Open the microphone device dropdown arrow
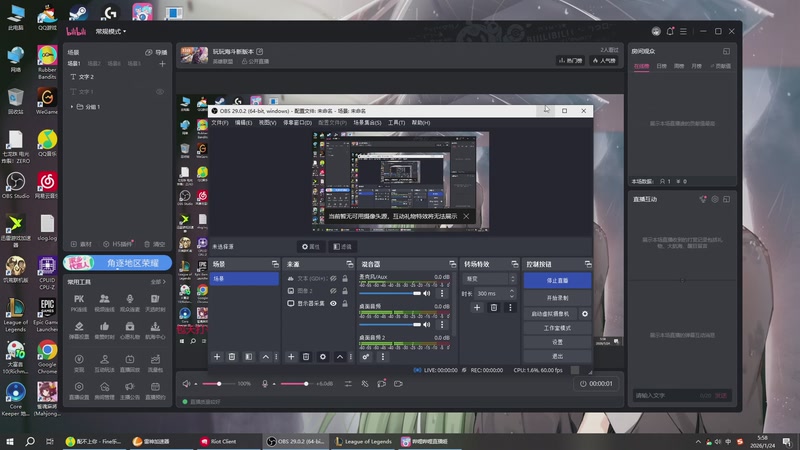Screen dimensions: 800x450 pyautogui.click(x=274, y=384)
